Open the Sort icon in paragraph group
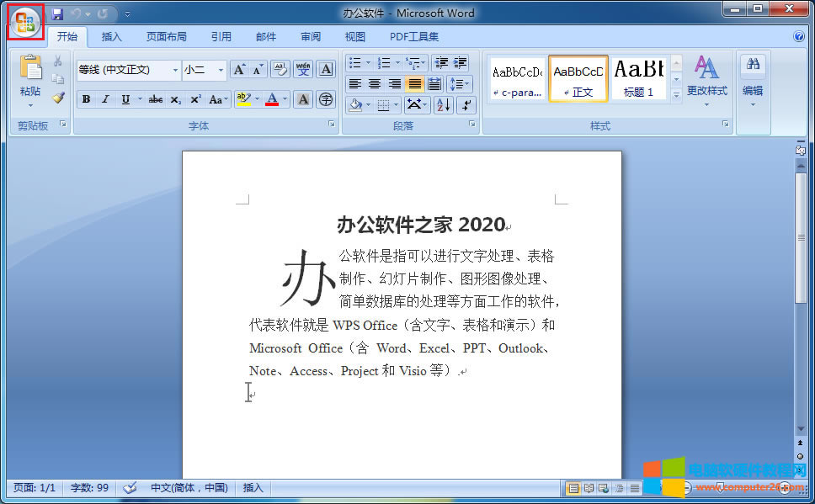This screenshot has width=815, height=504. [x=442, y=104]
